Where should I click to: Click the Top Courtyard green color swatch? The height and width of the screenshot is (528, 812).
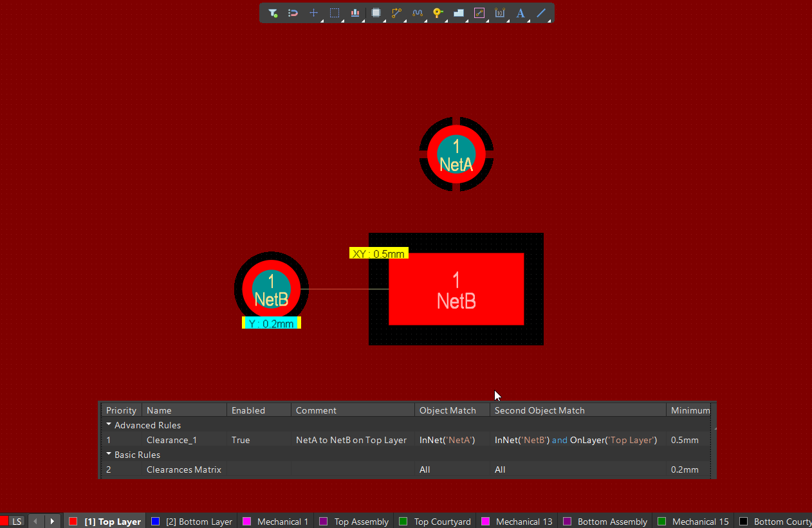tap(403, 521)
